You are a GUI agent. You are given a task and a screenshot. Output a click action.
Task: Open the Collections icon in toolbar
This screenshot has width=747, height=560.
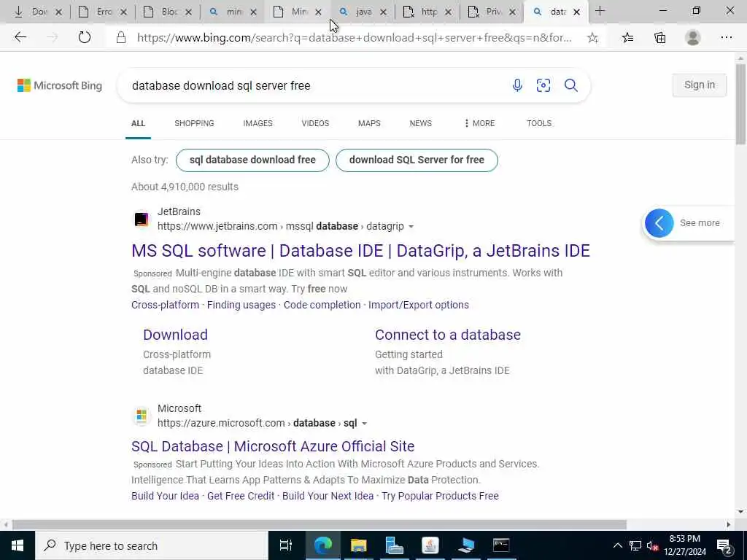[x=659, y=38]
